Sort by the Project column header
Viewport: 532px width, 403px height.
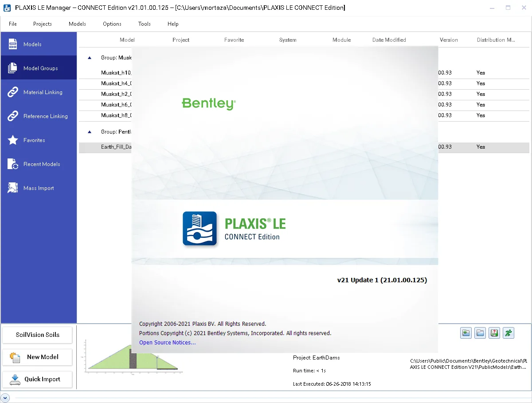pos(181,40)
